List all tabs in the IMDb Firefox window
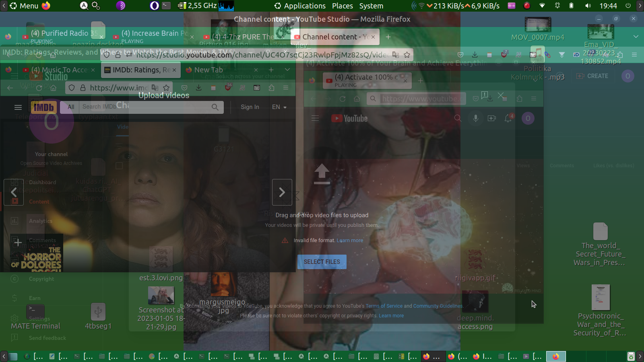 click(287, 70)
